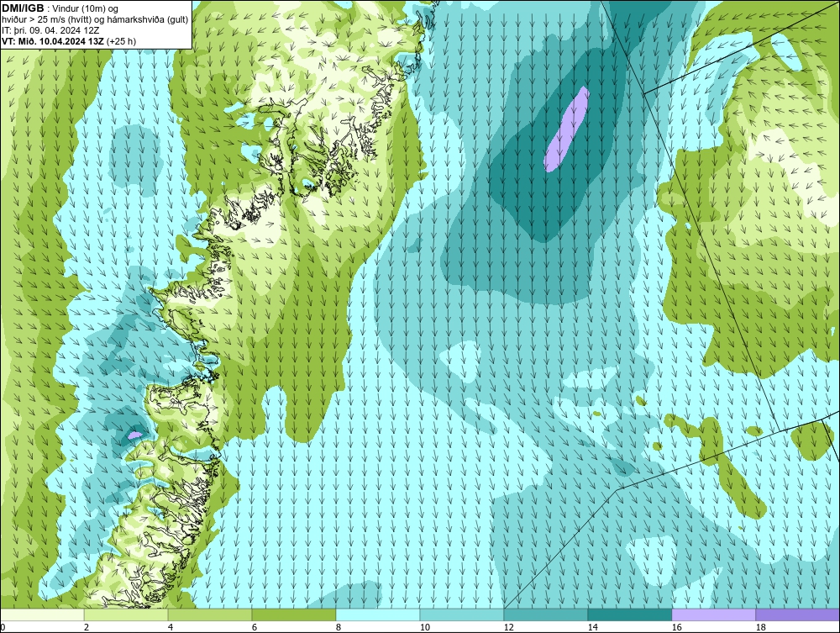Click the legend label '14'
Image resolution: width=840 pixels, height=633 pixels.
[592, 627]
